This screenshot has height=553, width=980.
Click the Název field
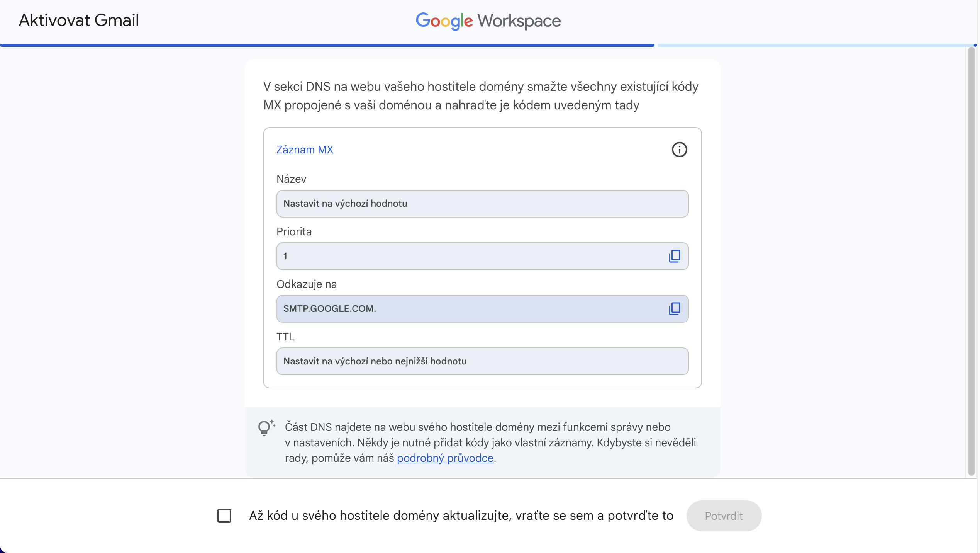pyautogui.click(x=482, y=204)
